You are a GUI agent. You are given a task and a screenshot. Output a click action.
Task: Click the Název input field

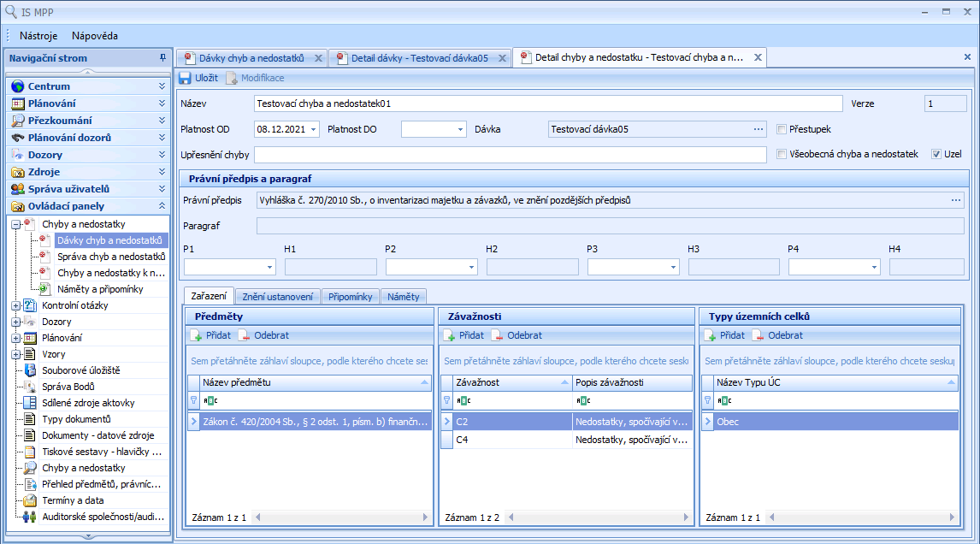(548, 103)
